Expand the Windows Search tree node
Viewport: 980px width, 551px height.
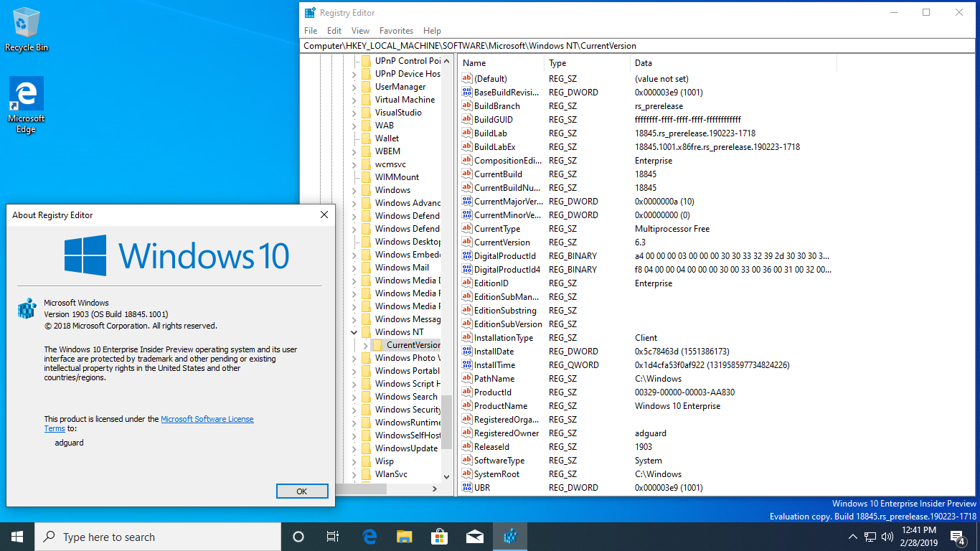[x=354, y=397]
